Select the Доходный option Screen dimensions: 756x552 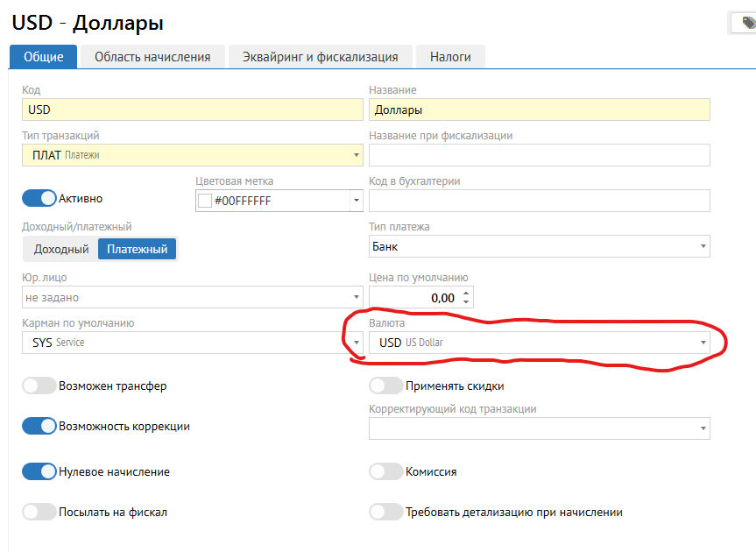pos(61,249)
